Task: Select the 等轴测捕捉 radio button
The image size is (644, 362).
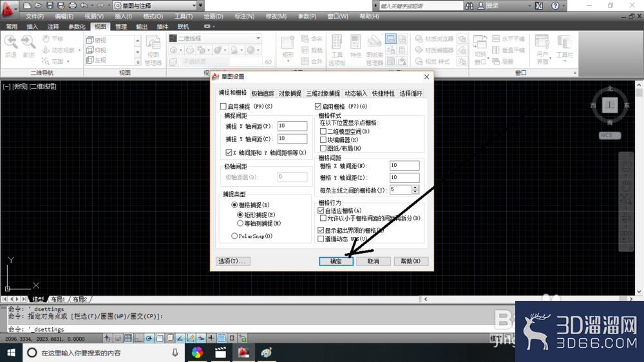Action: [x=240, y=223]
